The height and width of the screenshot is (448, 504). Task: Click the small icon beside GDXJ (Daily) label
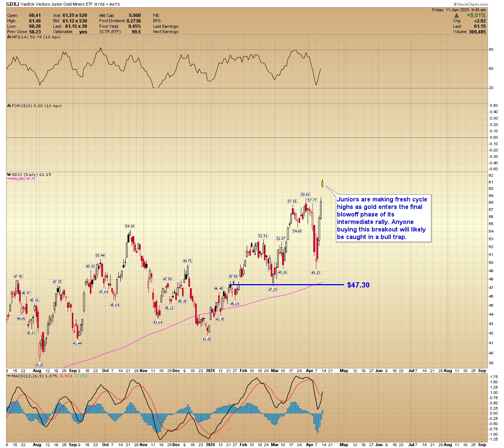tap(9, 174)
